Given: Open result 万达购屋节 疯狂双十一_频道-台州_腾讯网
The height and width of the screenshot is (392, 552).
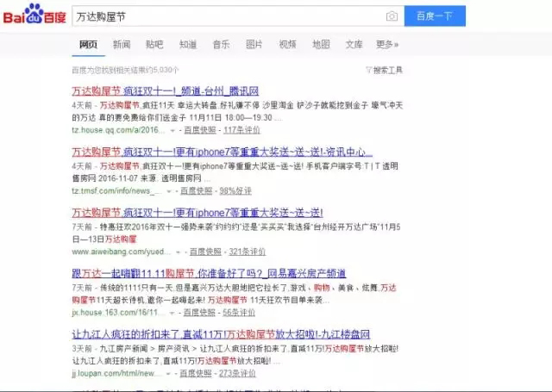Looking at the screenshot, I should pyautogui.click(x=166, y=91).
